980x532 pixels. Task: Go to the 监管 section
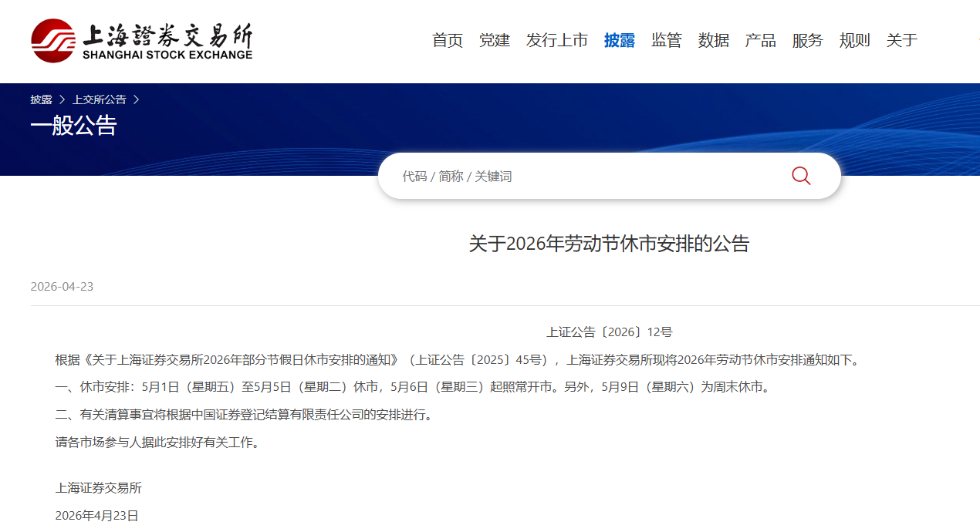(x=666, y=41)
